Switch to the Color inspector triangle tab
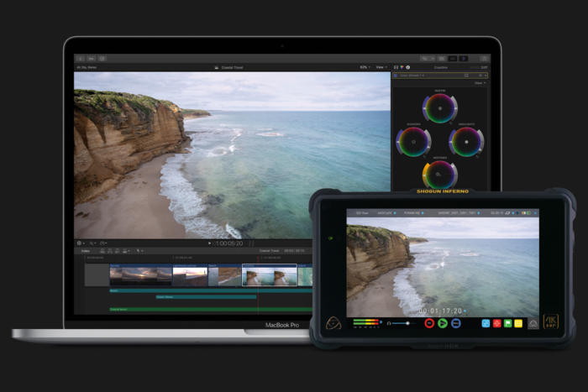The height and width of the screenshot is (392, 588). coord(402,67)
